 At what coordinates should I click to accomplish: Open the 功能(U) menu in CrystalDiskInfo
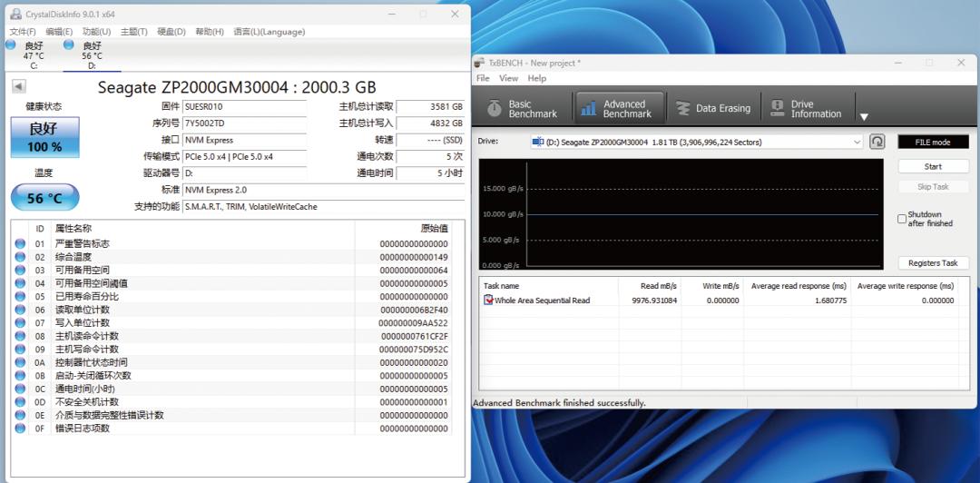click(96, 32)
